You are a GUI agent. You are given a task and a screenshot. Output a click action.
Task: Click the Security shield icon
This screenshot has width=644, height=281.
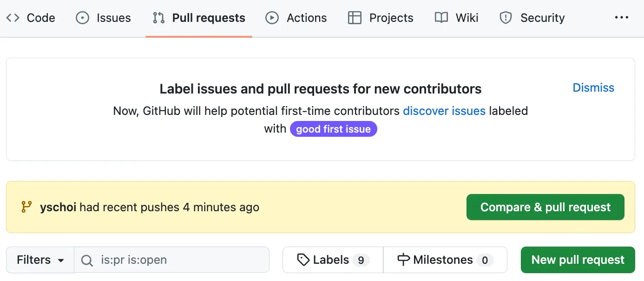click(x=505, y=18)
